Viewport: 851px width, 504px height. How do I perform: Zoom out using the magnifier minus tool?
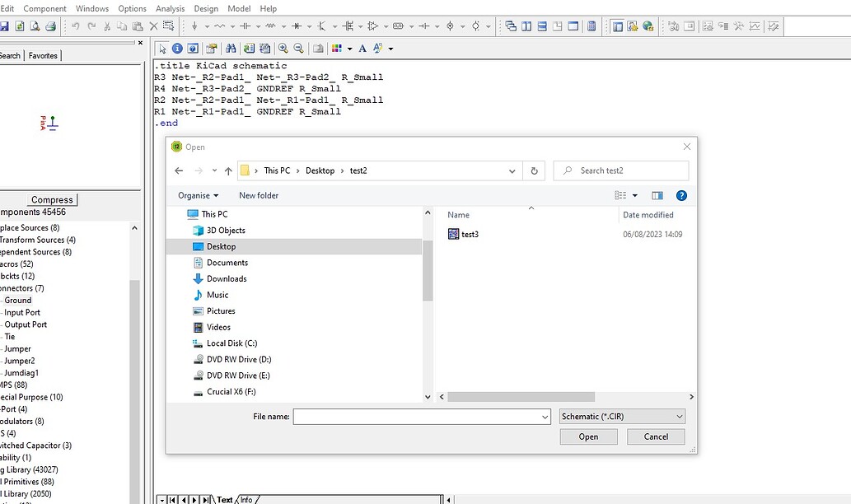tap(298, 49)
